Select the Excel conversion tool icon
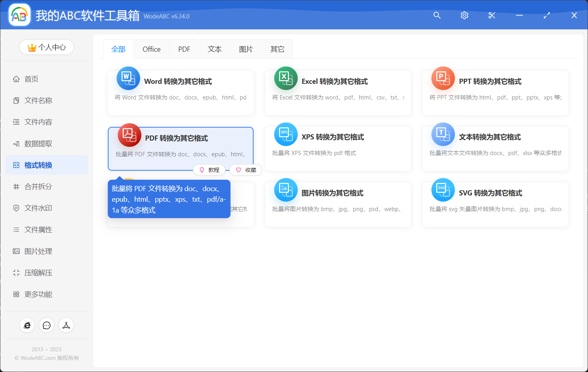Image resolution: width=588 pixels, height=372 pixels. pyautogui.click(x=286, y=78)
